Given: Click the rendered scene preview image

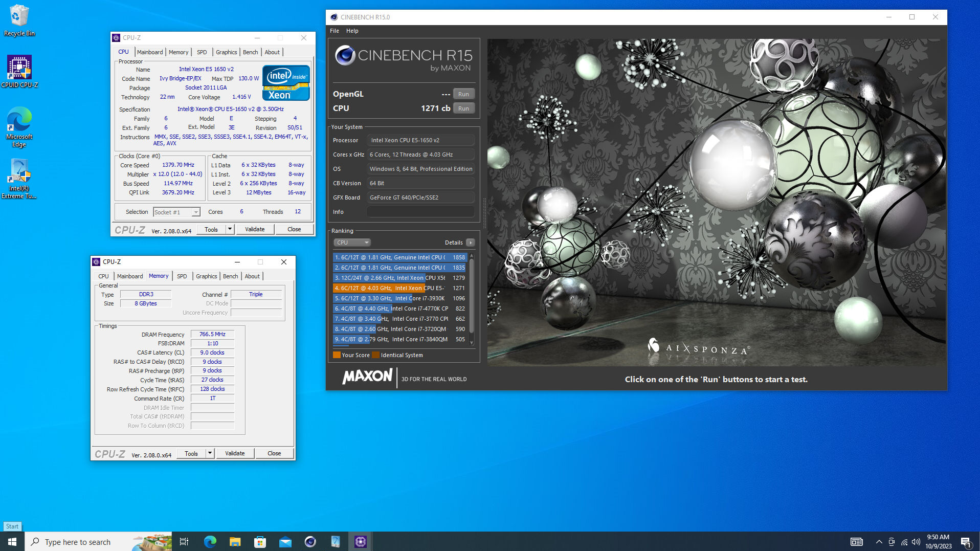Looking at the screenshot, I should 716,203.
